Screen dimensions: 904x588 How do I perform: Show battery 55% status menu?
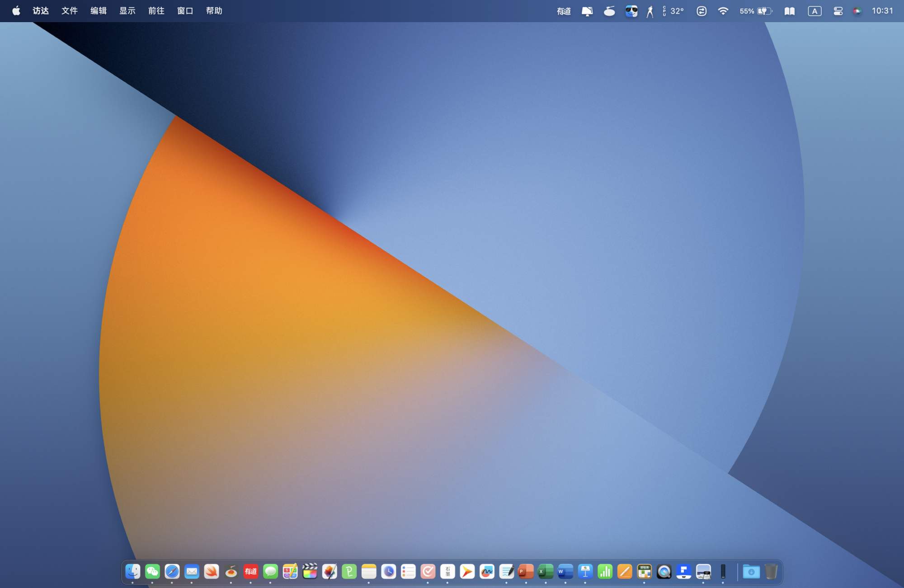coord(756,11)
